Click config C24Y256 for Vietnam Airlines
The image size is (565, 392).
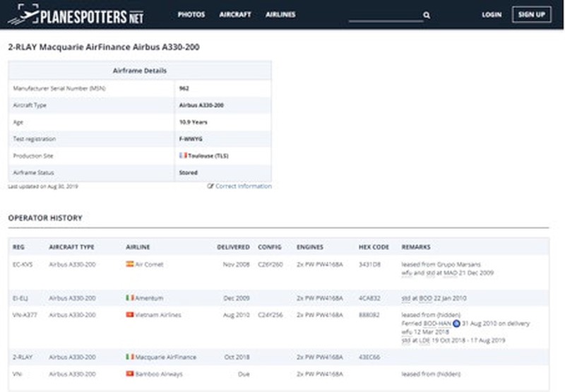point(270,315)
